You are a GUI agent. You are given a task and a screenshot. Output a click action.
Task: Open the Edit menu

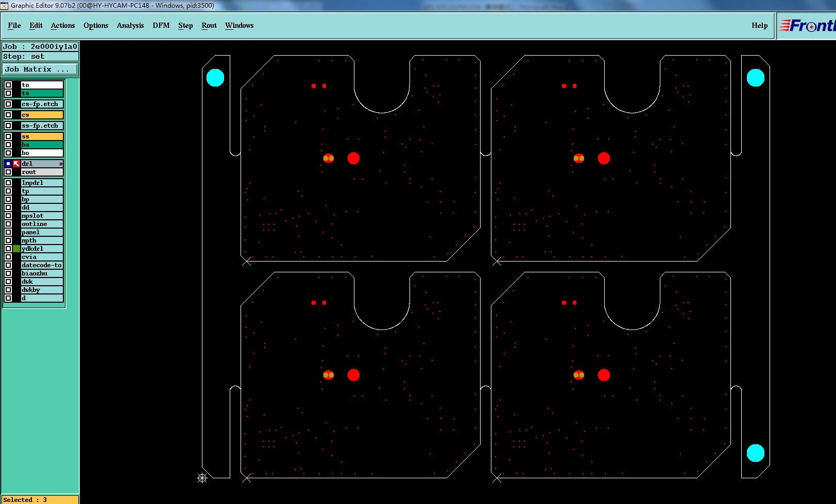36,25
